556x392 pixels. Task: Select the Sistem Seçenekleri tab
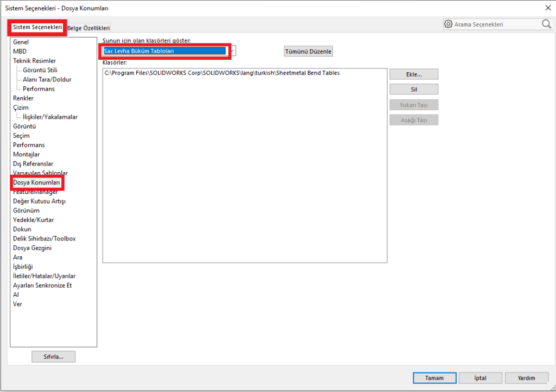(37, 27)
